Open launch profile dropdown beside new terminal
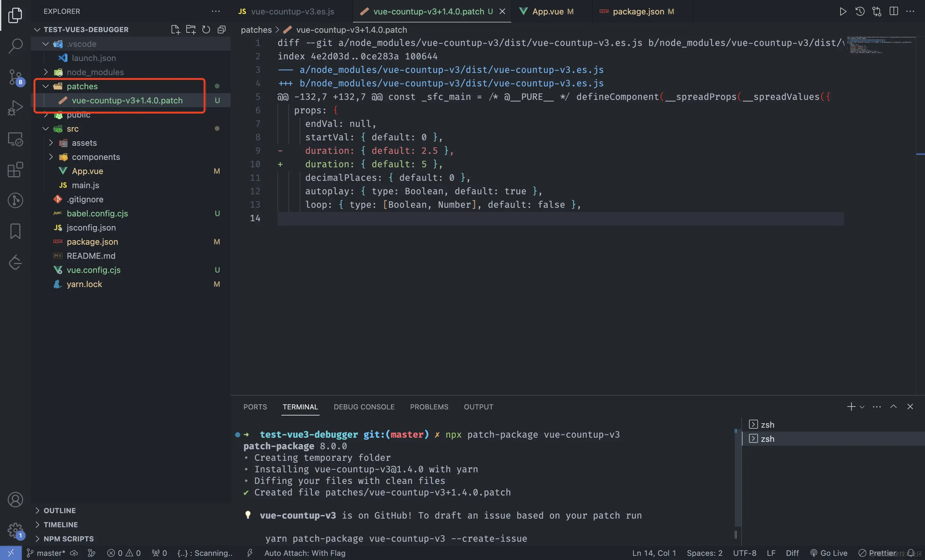925x560 pixels. coord(862,407)
